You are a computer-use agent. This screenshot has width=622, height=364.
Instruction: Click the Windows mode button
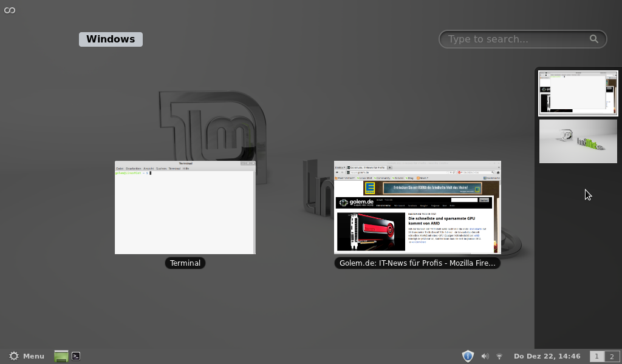pyautogui.click(x=111, y=39)
